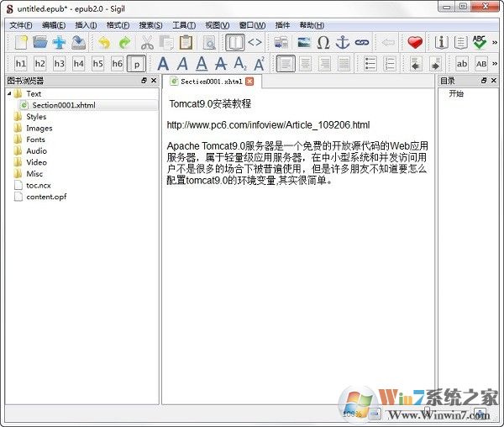Apply Heading 1 style
Viewport: 504px width, 427px height.
point(20,64)
